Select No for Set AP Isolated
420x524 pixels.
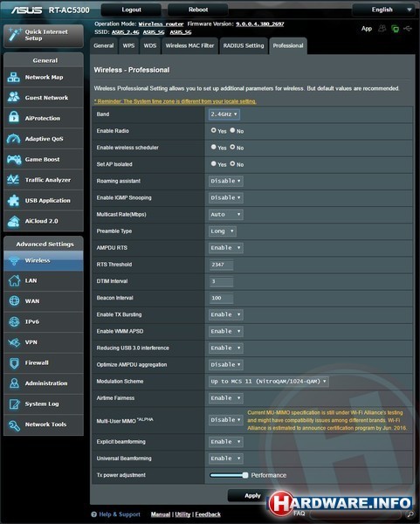pos(232,163)
